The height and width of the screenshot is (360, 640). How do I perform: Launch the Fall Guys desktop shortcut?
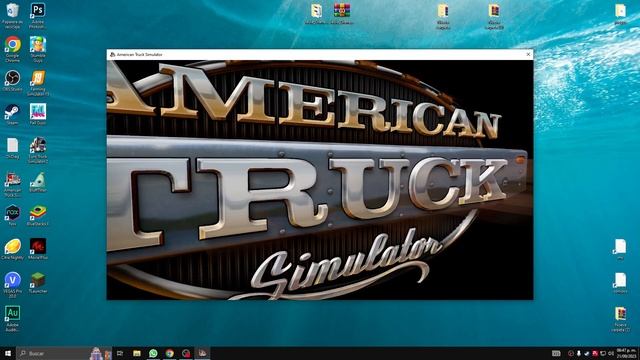[38, 114]
